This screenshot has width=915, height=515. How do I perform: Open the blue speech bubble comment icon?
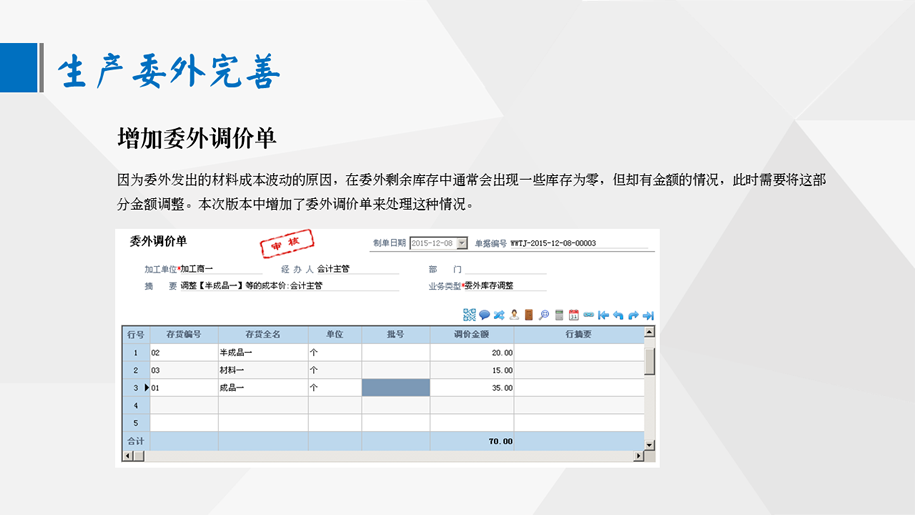pyautogui.click(x=484, y=315)
